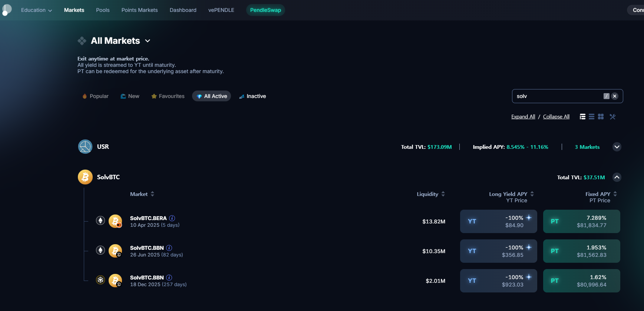Click Ethereum chain icon on SolvBTC.BERA row

pos(100,220)
